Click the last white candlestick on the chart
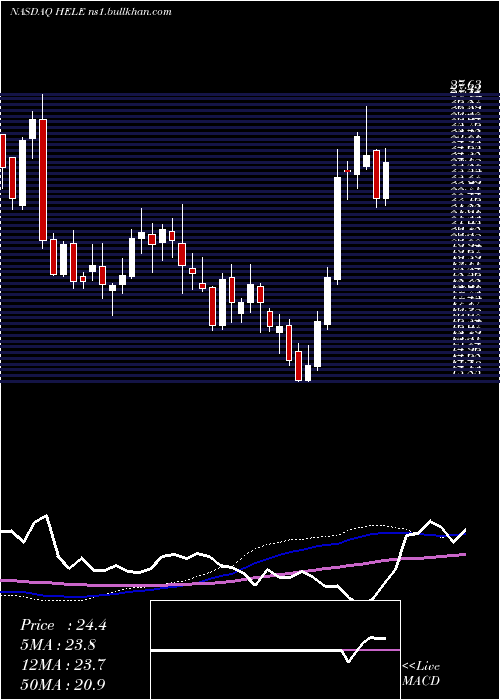500x700 pixels. (386, 180)
